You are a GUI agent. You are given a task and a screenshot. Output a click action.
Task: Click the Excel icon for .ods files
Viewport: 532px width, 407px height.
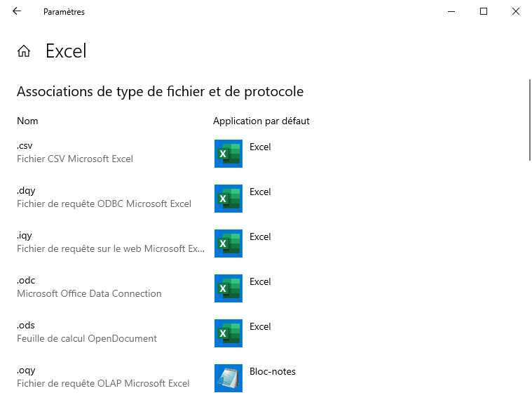(x=228, y=333)
